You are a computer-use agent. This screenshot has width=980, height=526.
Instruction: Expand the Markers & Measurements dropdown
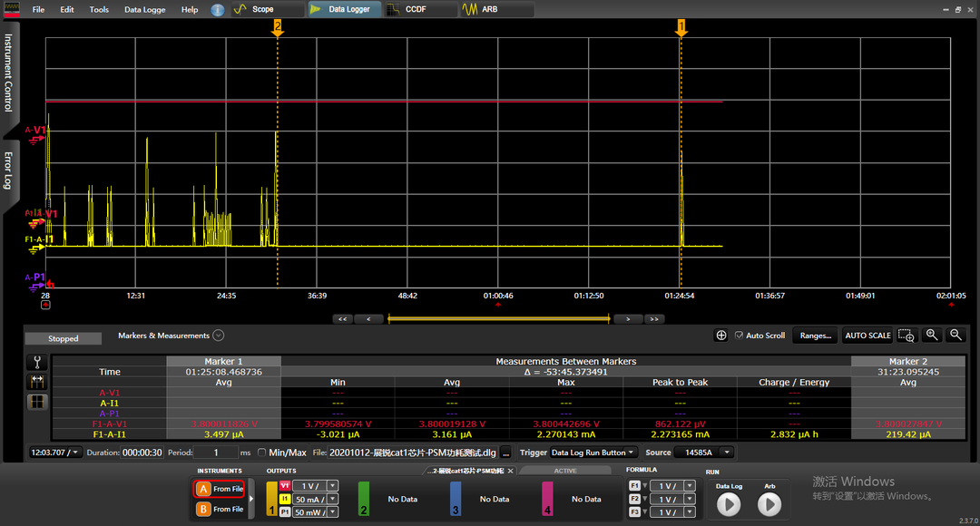(218, 336)
